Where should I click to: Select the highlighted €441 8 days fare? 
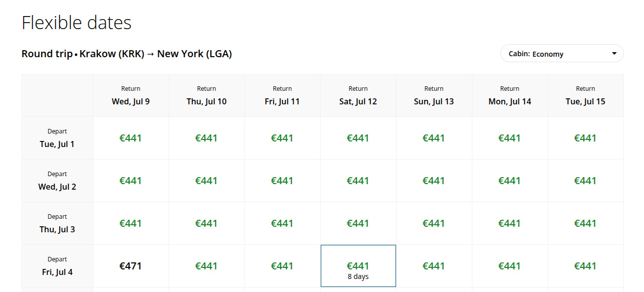point(358,266)
